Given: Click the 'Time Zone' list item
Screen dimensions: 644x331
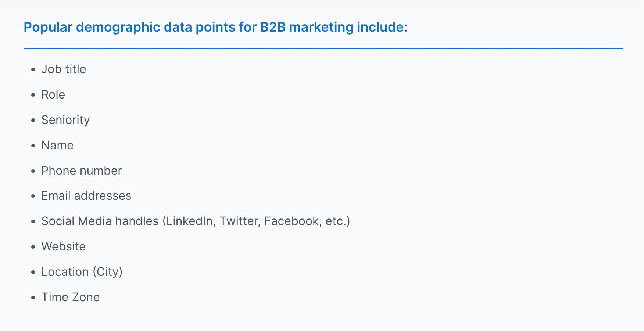Looking at the screenshot, I should click(71, 297).
